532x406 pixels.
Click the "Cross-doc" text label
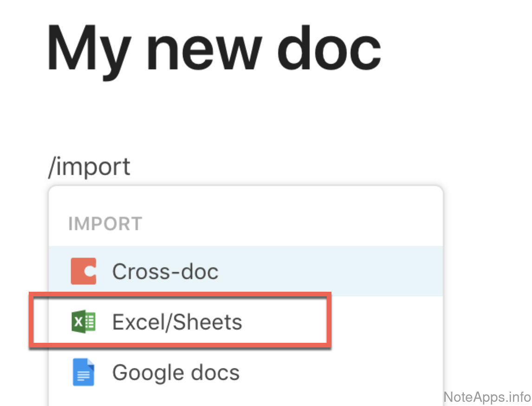coord(165,271)
